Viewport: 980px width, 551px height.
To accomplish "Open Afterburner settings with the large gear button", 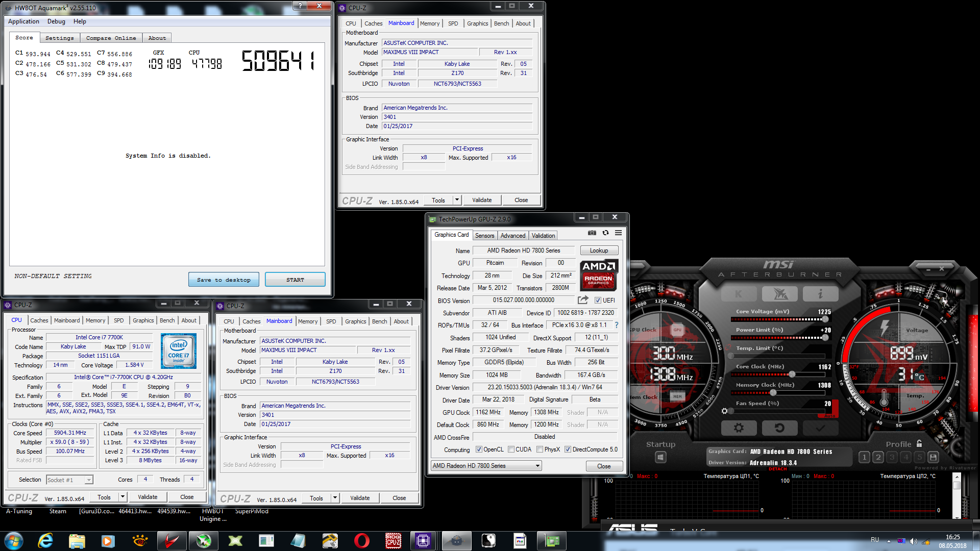I will (739, 428).
